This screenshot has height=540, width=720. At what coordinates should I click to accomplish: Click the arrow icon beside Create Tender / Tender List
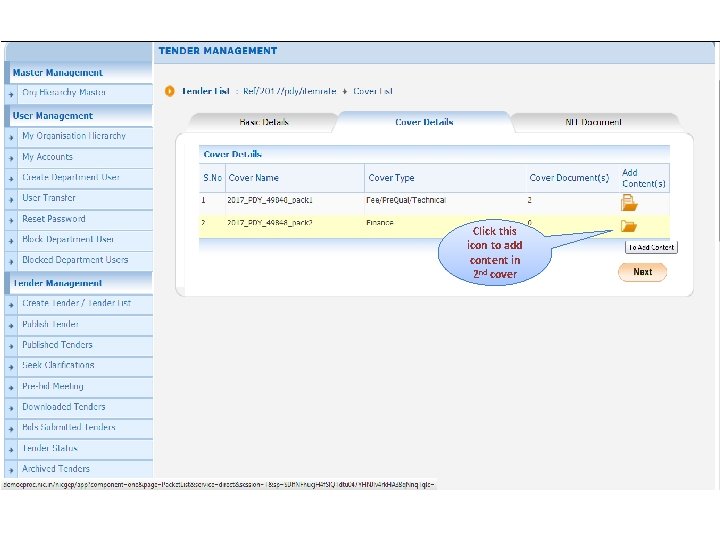[x=11, y=305]
